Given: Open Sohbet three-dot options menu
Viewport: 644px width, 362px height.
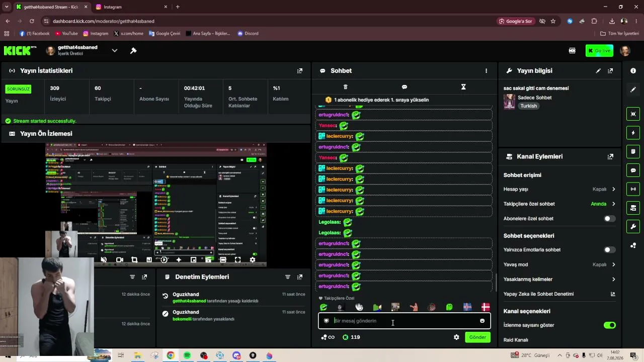Looking at the screenshot, I should [486, 71].
